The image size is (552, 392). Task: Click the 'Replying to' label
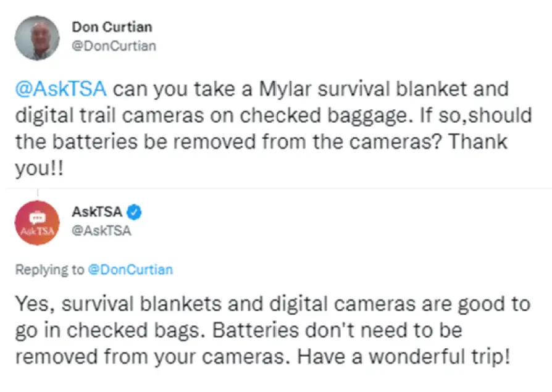(x=49, y=269)
